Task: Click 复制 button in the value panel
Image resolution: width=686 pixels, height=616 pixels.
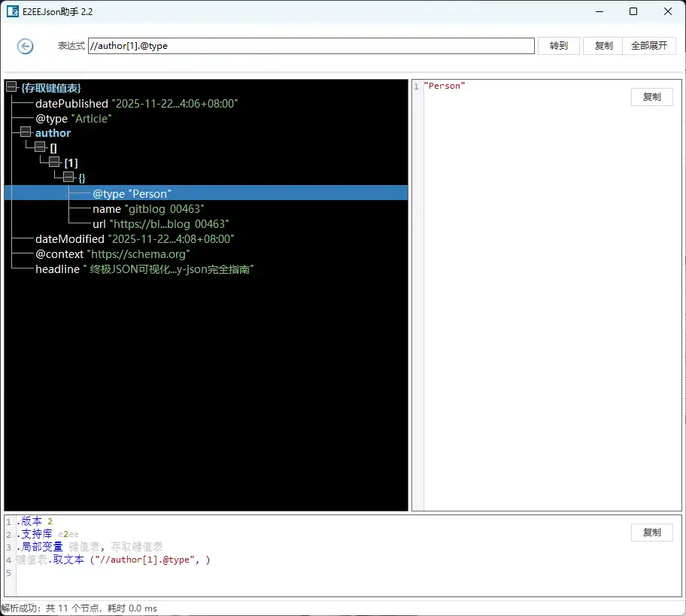Action: coord(651,97)
